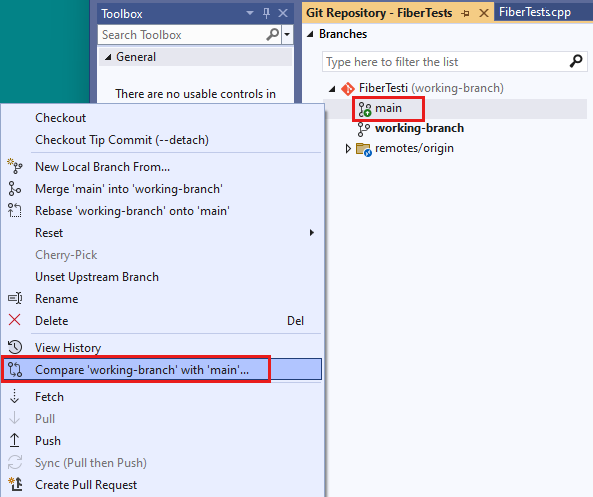The width and height of the screenshot is (593, 497).
Task: Pin the Git Repository tab
Action: tap(466, 14)
